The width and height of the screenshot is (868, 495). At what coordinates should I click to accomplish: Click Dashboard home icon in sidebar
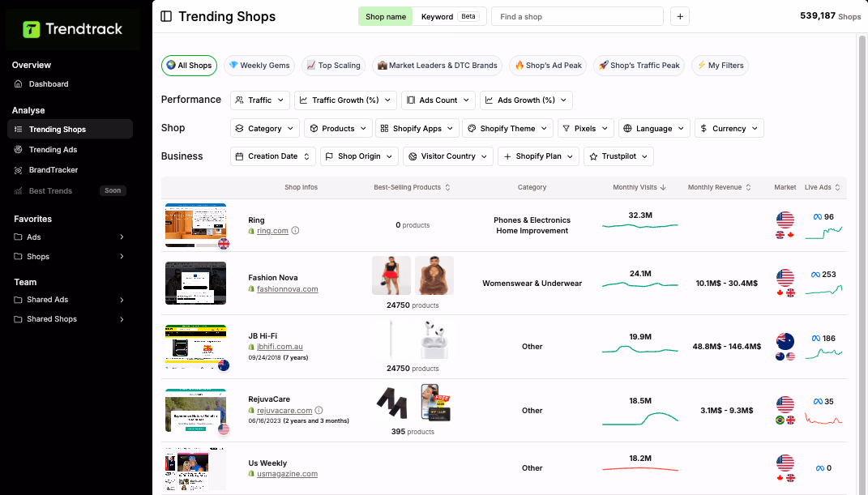pos(19,84)
